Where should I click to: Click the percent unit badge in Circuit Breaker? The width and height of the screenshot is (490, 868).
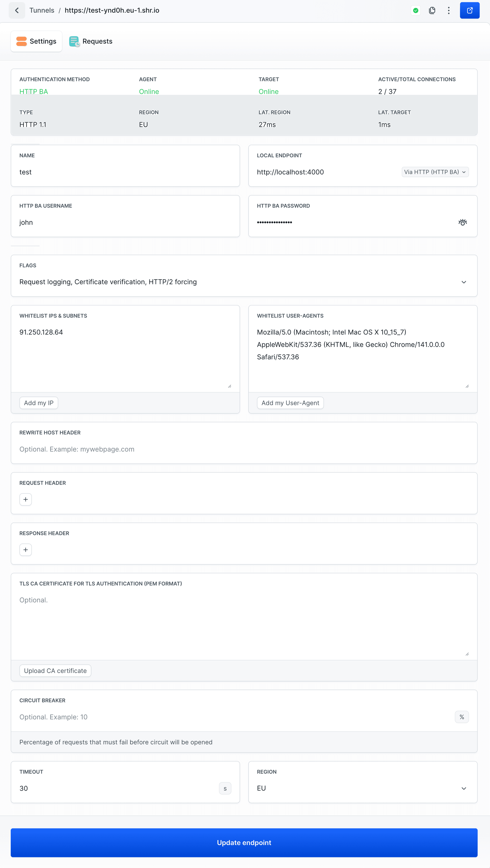pyautogui.click(x=462, y=717)
